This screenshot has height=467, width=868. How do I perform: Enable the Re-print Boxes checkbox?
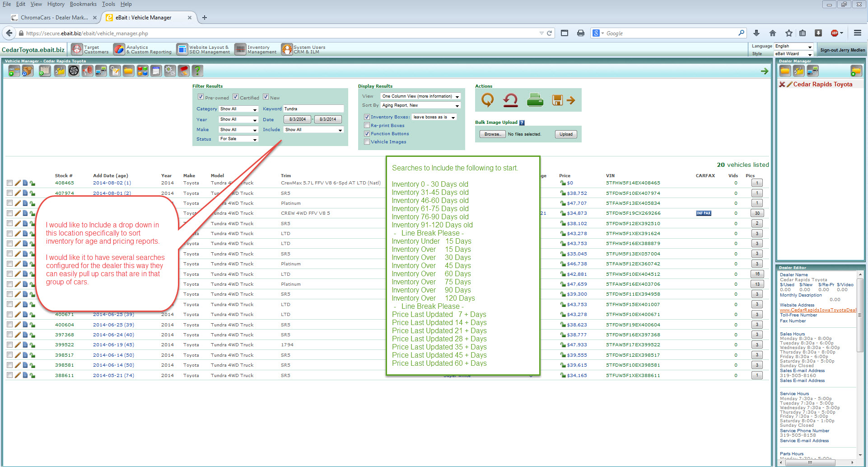[x=367, y=125]
